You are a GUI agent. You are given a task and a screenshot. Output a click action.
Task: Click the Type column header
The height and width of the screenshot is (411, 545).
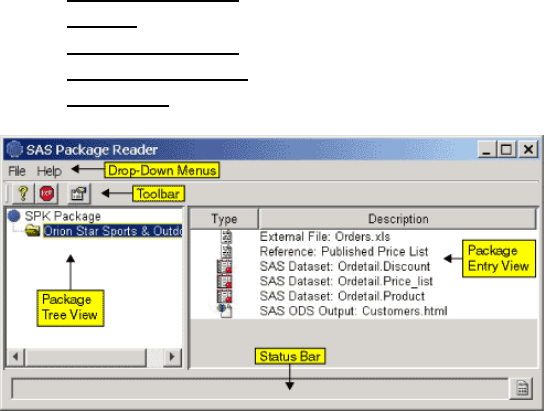(224, 219)
